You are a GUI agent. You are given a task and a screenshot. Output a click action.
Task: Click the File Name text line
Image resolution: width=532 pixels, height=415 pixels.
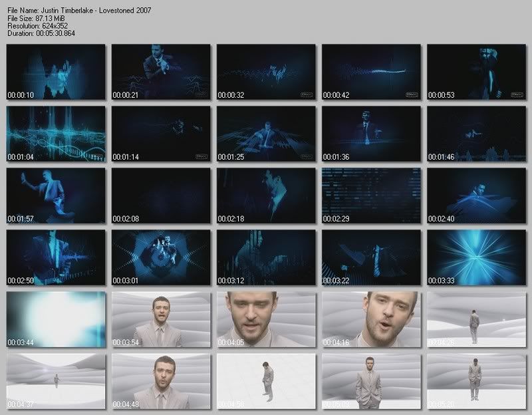coord(79,11)
